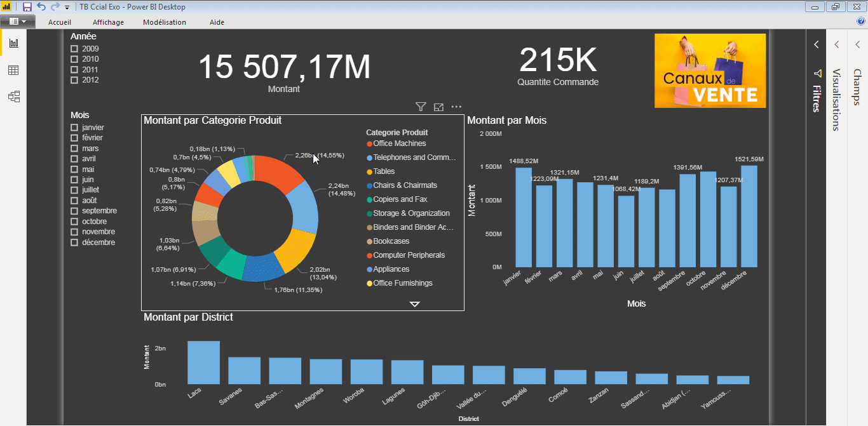This screenshot has width=868, height=426.
Task: Click Office Furnishings legend entry
Action: (x=399, y=283)
